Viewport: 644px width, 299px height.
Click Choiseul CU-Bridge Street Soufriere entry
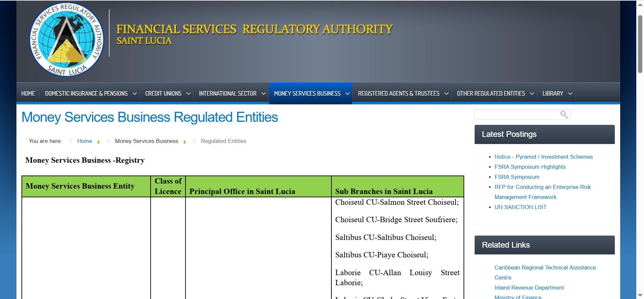pyautogui.click(x=396, y=220)
